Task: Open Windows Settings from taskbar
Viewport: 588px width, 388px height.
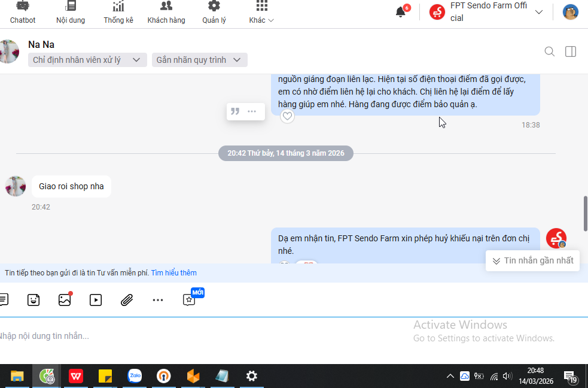Action: (251, 376)
